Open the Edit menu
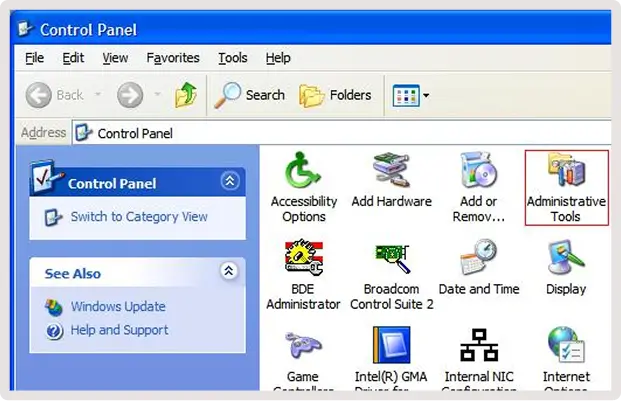The height and width of the screenshot is (401, 621). 73,58
